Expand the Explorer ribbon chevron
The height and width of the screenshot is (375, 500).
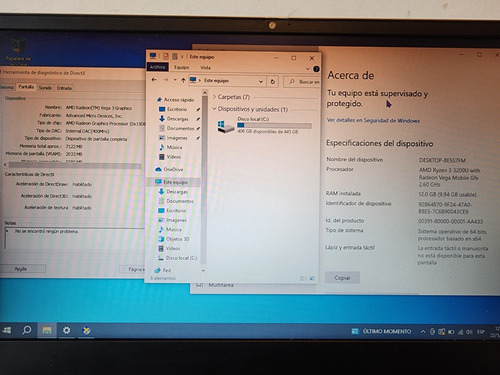coord(308,69)
